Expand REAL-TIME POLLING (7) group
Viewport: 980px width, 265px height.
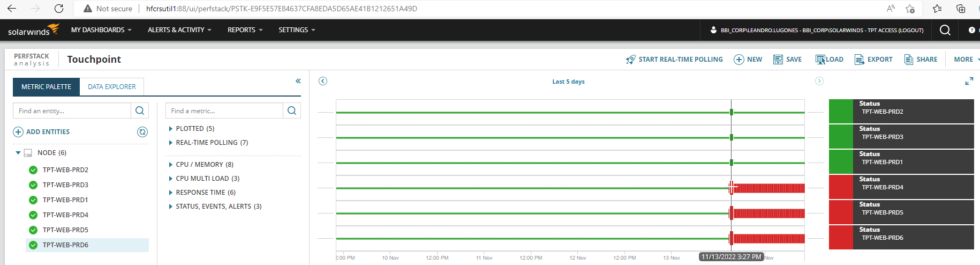170,143
